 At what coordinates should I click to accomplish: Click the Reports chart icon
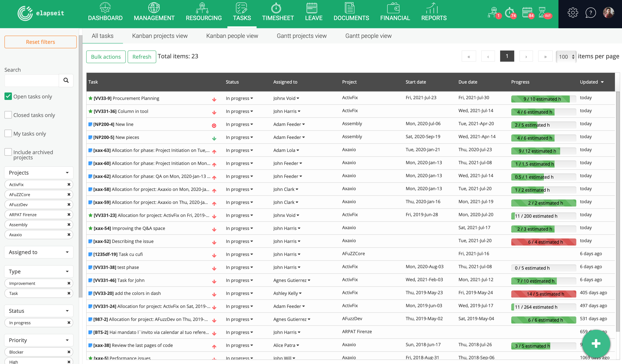click(432, 8)
